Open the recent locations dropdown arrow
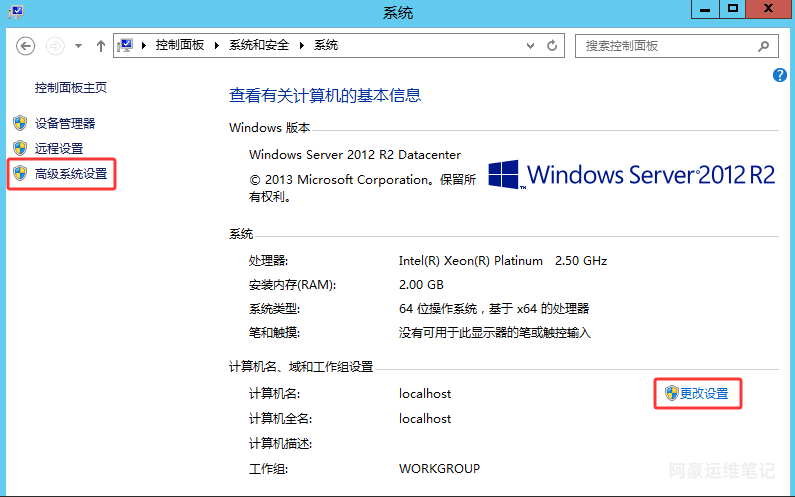Screen dimensions: 795x497 click(x=78, y=46)
